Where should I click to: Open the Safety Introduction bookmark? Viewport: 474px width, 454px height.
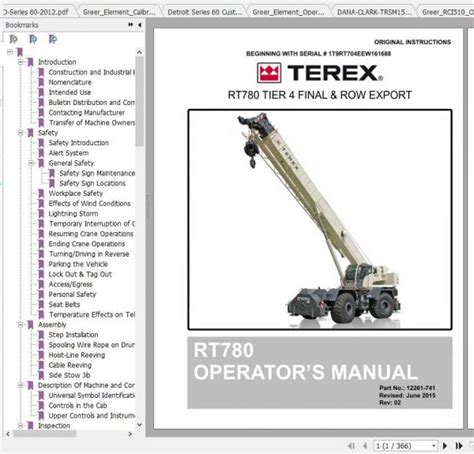(79, 143)
